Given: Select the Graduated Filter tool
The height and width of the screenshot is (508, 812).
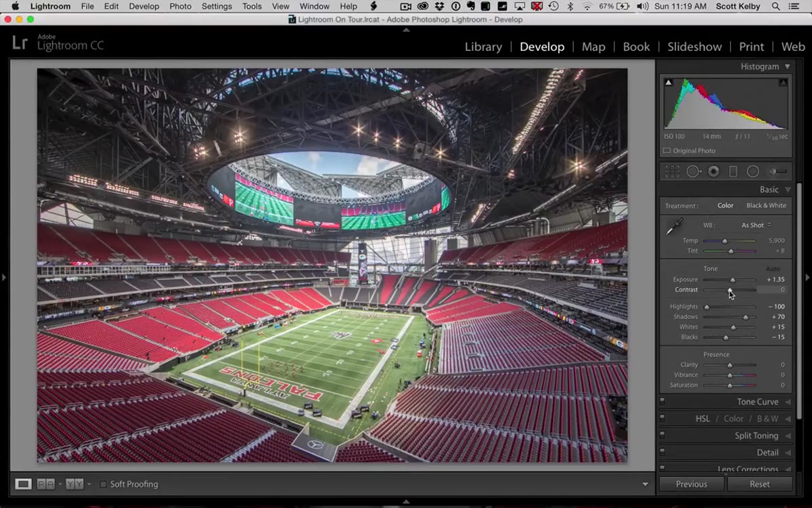Looking at the screenshot, I should tap(733, 171).
